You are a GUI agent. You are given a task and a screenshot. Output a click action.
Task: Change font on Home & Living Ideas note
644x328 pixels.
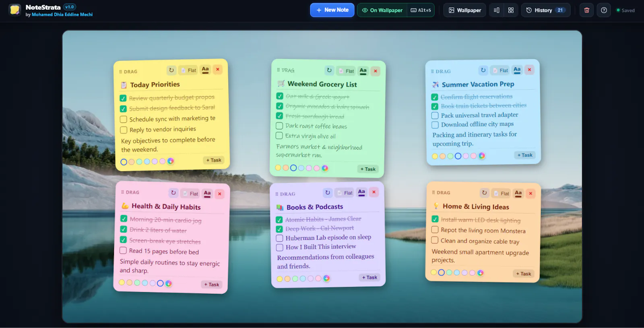click(x=518, y=193)
